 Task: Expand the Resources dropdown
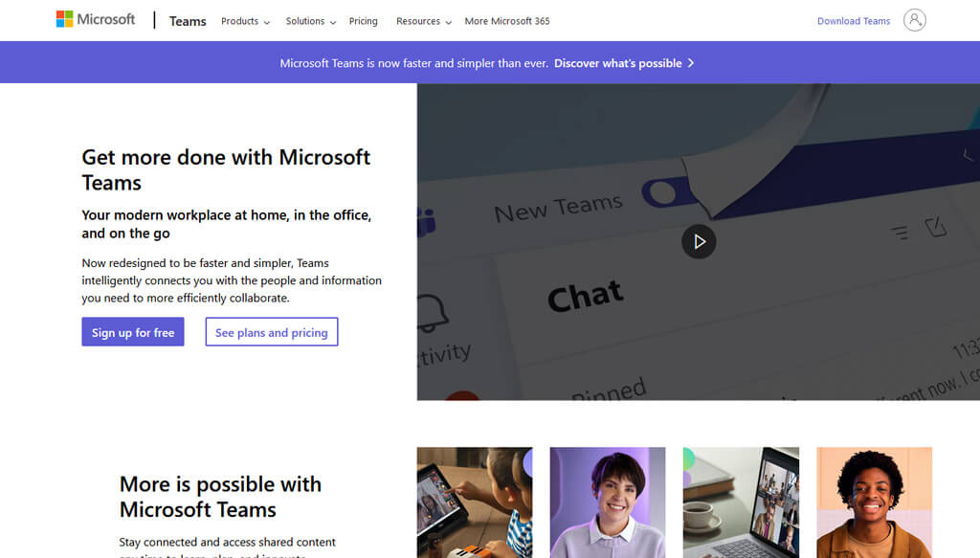point(423,21)
